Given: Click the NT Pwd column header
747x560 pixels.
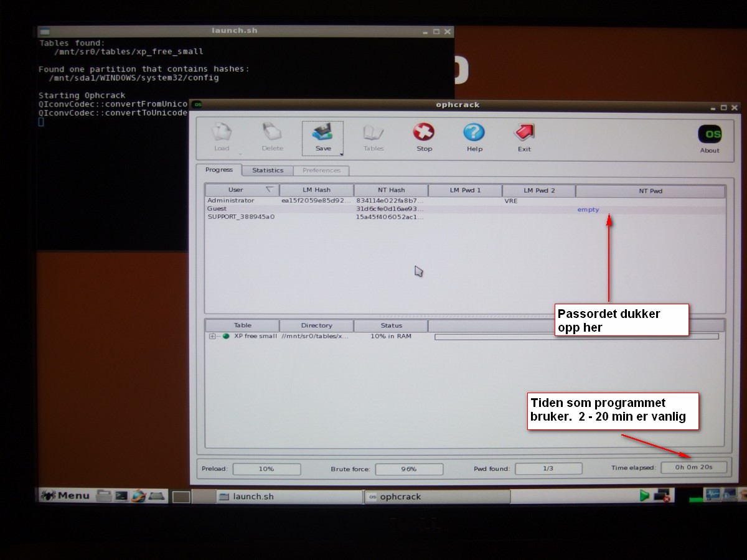Looking at the screenshot, I should 651,191.
